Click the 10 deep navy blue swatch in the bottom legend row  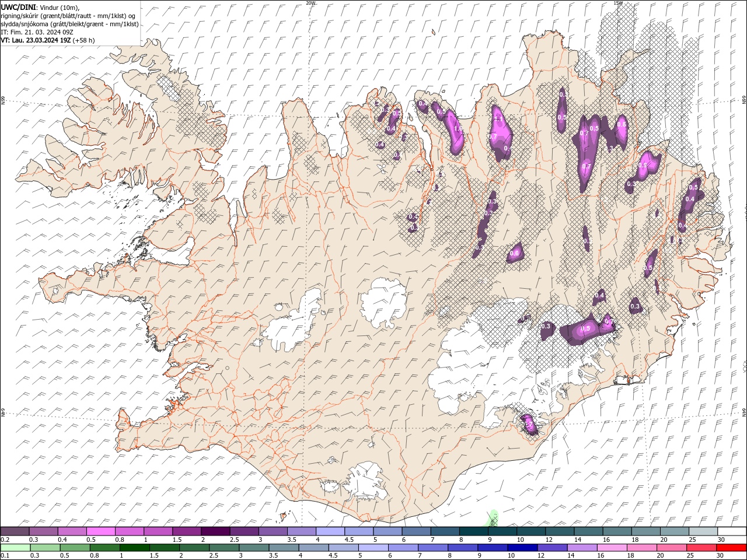pos(522,548)
